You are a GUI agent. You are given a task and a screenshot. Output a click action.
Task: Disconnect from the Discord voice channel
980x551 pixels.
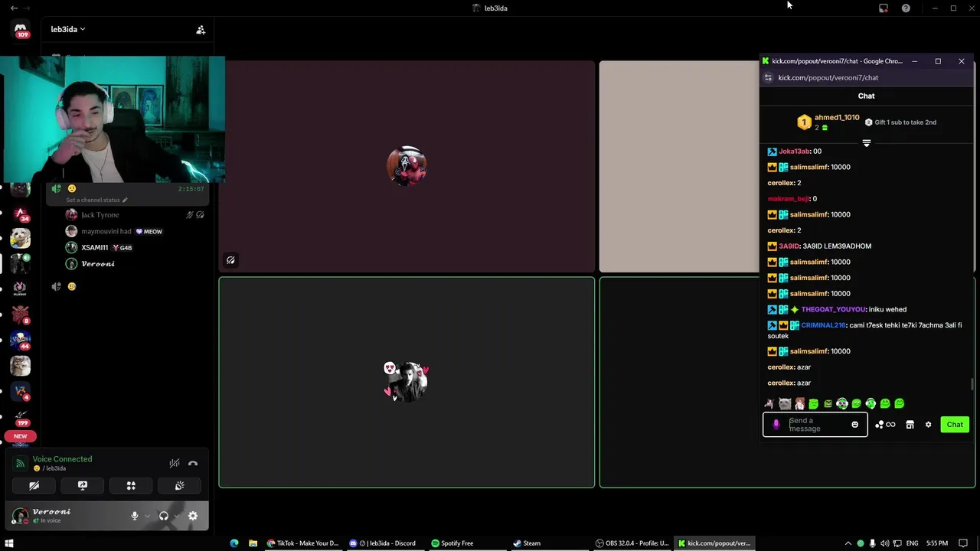[x=193, y=463]
